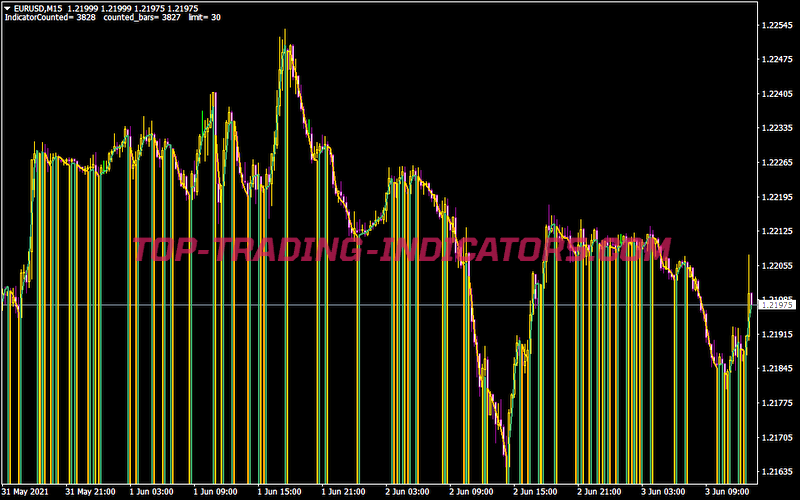Click the 31 May 2021 date label

point(26,492)
